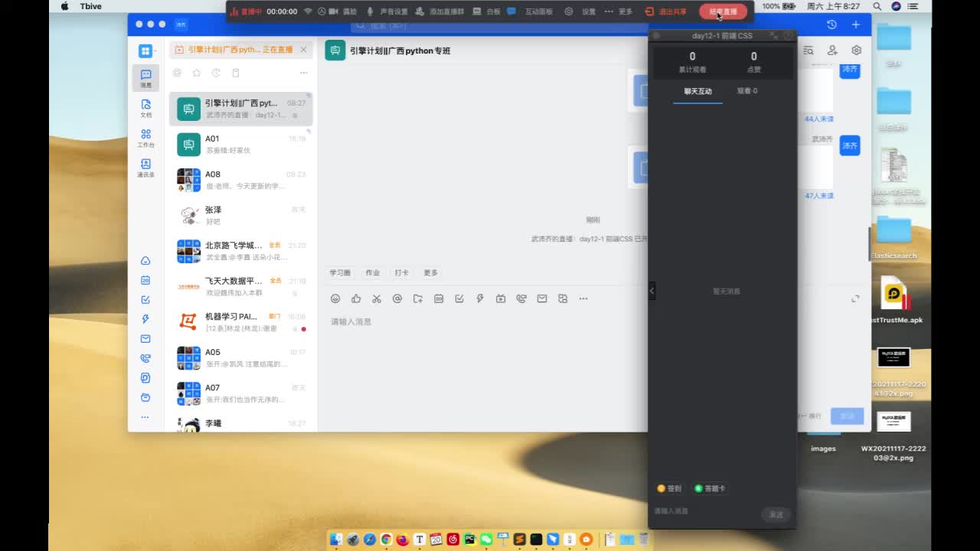Click 退出共享 to stop sharing
980x551 pixels.
tap(666, 11)
